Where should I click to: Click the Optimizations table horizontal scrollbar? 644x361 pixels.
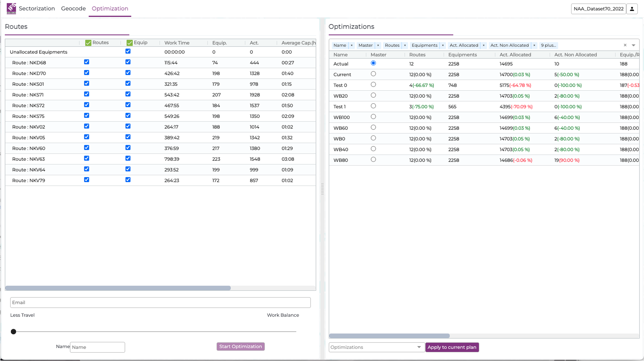click(x=389, y=336)
